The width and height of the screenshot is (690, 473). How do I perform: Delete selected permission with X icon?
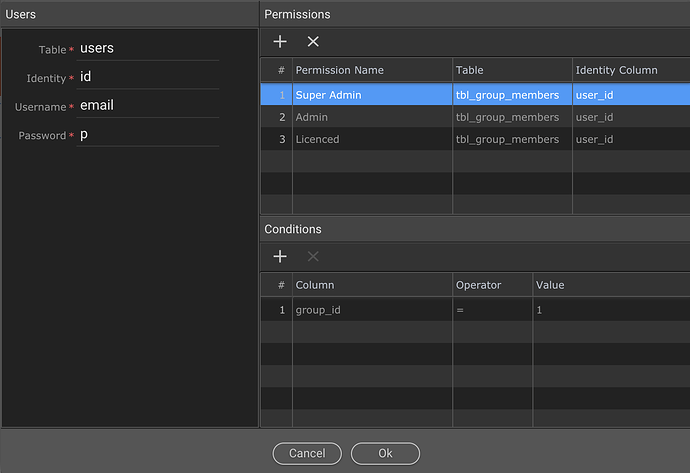tap(313, 41)
